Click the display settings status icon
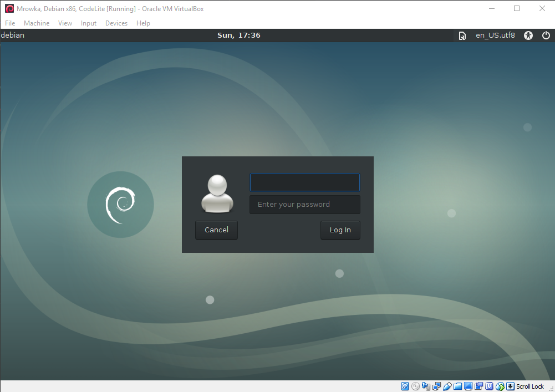Viewport: 555px width, 392px height. pyautogui.click(x=469, y=386)
